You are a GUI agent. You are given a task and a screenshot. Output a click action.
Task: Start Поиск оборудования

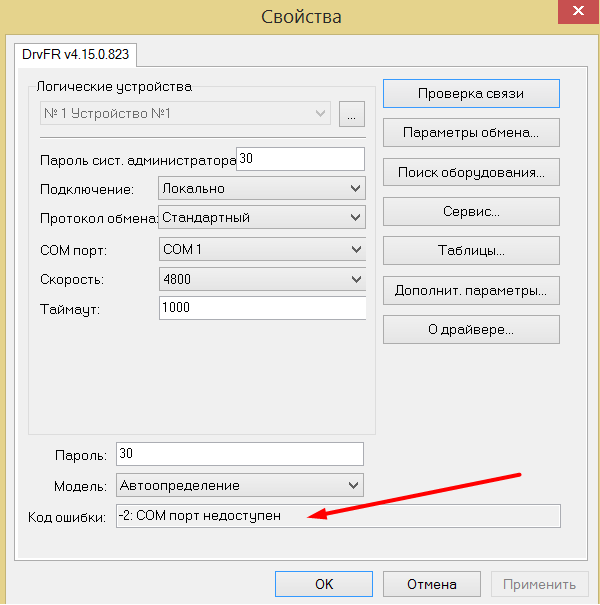(471, 172)
